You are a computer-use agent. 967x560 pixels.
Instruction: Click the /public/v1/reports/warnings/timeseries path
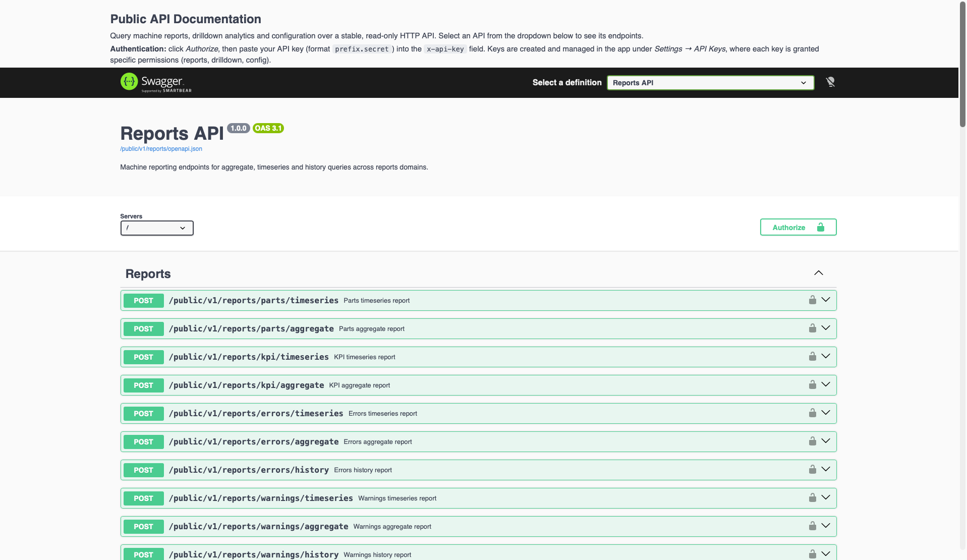pos(261,498)
